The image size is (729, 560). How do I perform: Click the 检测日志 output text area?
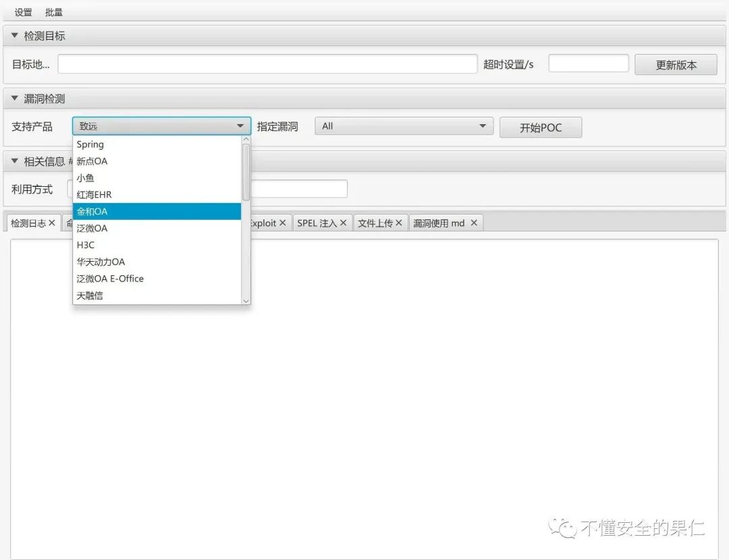(x=364, y=399)
